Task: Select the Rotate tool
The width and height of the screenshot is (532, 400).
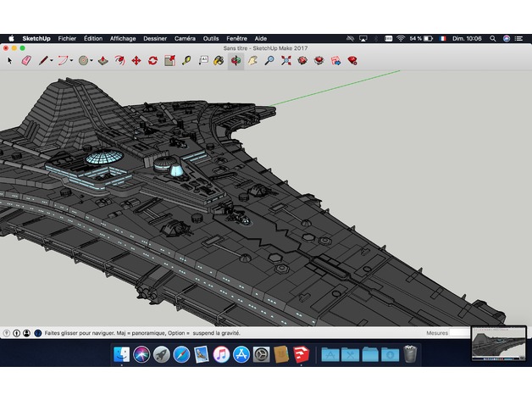Action: pyautogui.click(x=152, y=61)
